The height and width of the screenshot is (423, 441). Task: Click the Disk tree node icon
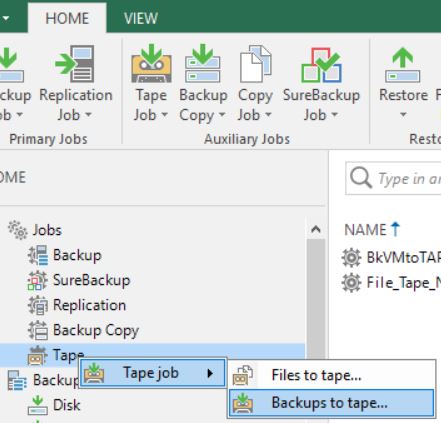click(x=37, y=405)
